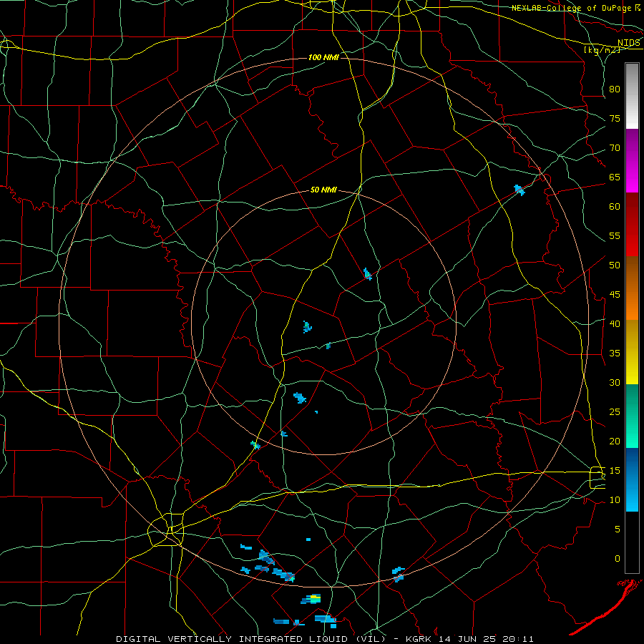
Task: Click the white-gray top segment of the color scale
Action: click(632, 96)
